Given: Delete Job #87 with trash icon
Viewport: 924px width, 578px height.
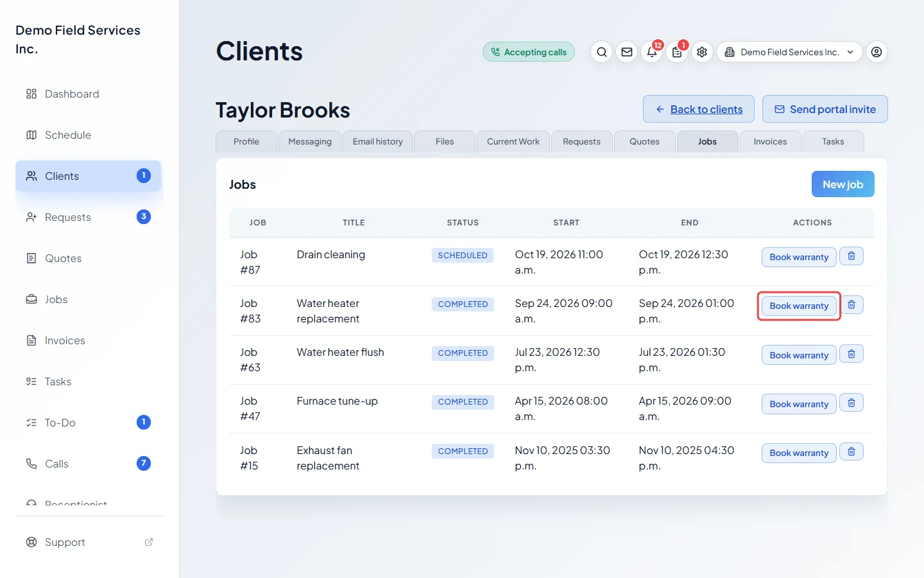Looking at the screenshot, I should point(851,256).
